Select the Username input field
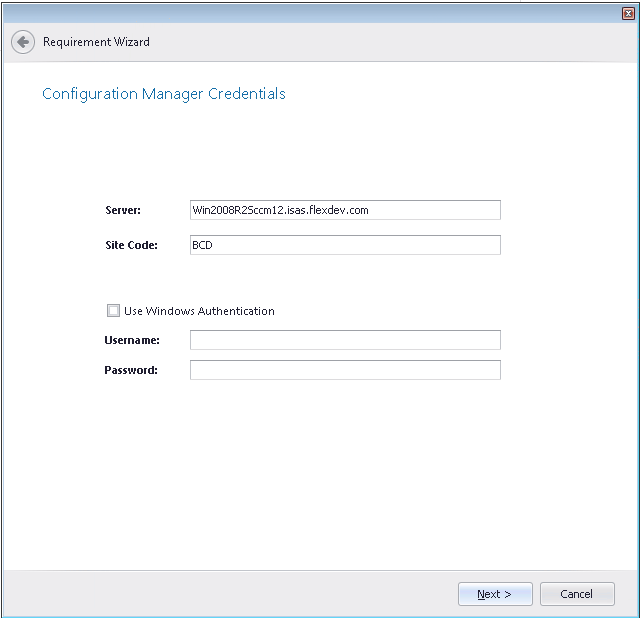 pos(345,340)
